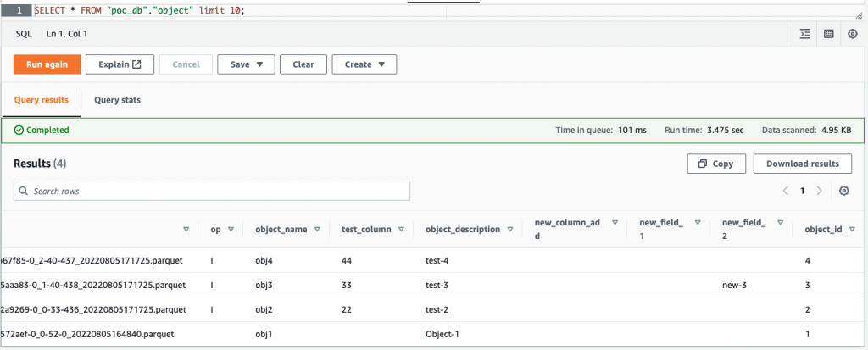The image size is (868, 350).
Task: Click the Run time 3.475 sec value
Action: click(726, 131)
